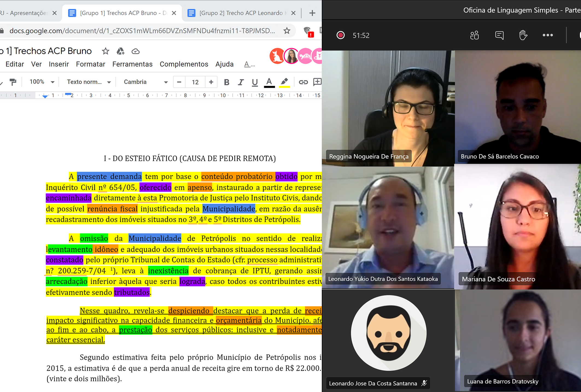Increase the font size
Viewport: 581px width, 392px height.
pos(211,82)
